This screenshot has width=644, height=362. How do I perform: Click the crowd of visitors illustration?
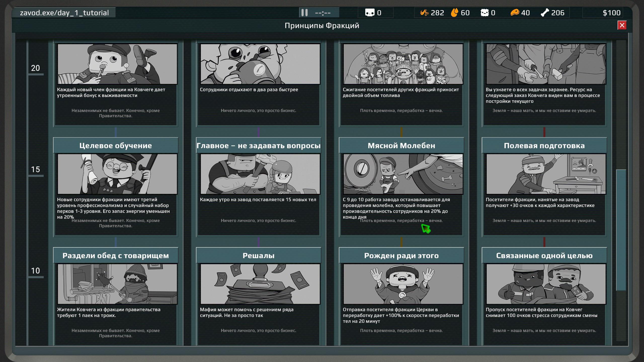click(x=403, y=64)
